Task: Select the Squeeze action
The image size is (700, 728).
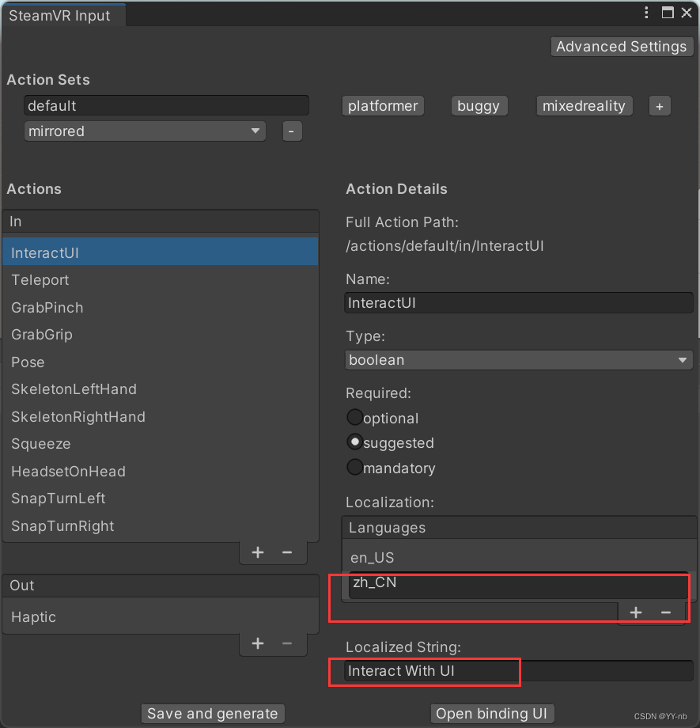Action: 161,444
